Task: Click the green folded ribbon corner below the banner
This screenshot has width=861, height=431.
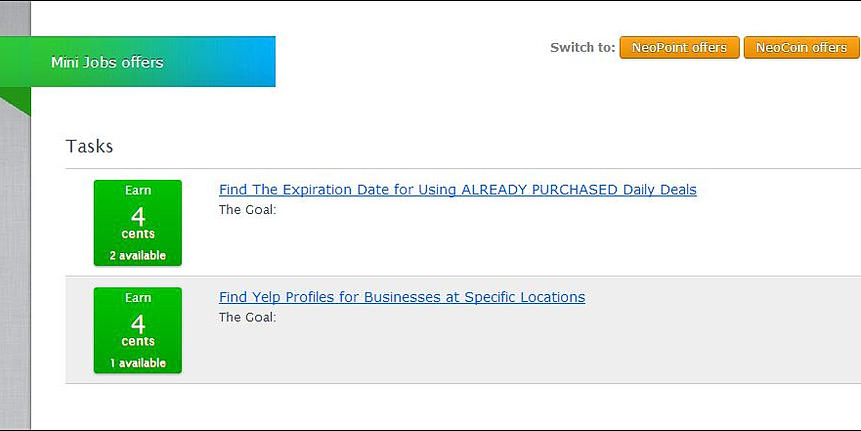Action: (x=14, y=99)
